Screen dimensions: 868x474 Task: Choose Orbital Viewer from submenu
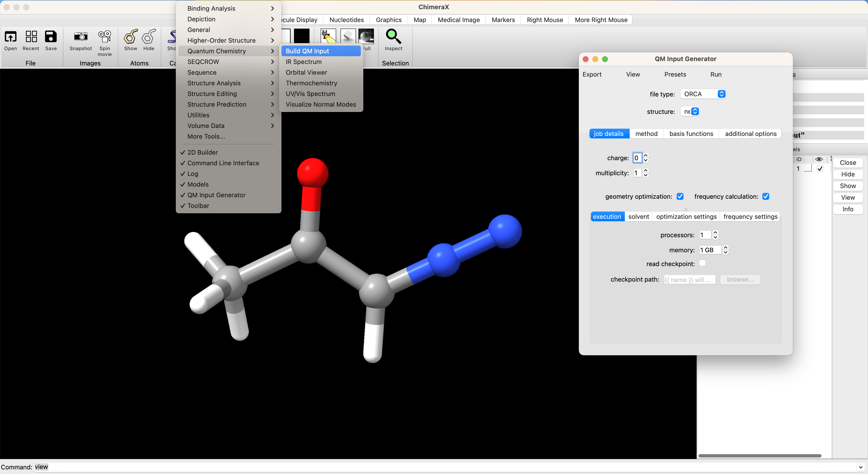coord(321,72)
